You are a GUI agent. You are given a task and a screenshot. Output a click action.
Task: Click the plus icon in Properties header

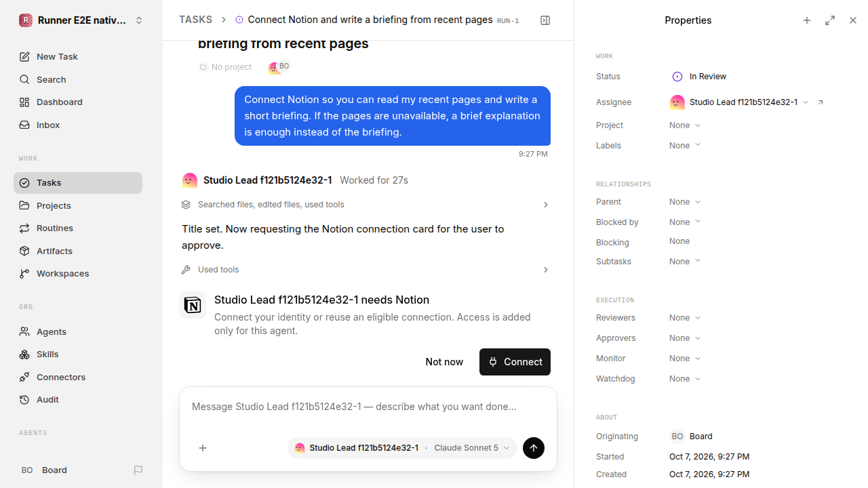[x=807, y=20]
